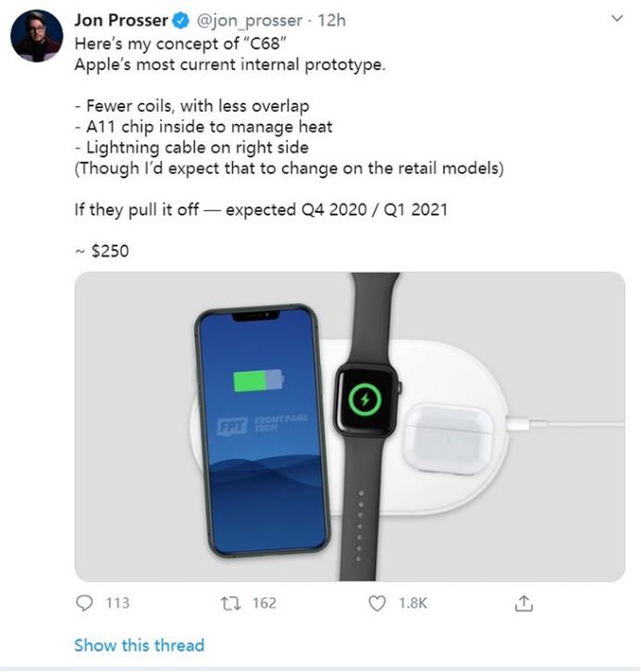
Task: Open the tweet options chevron menu
Action: 618,18
